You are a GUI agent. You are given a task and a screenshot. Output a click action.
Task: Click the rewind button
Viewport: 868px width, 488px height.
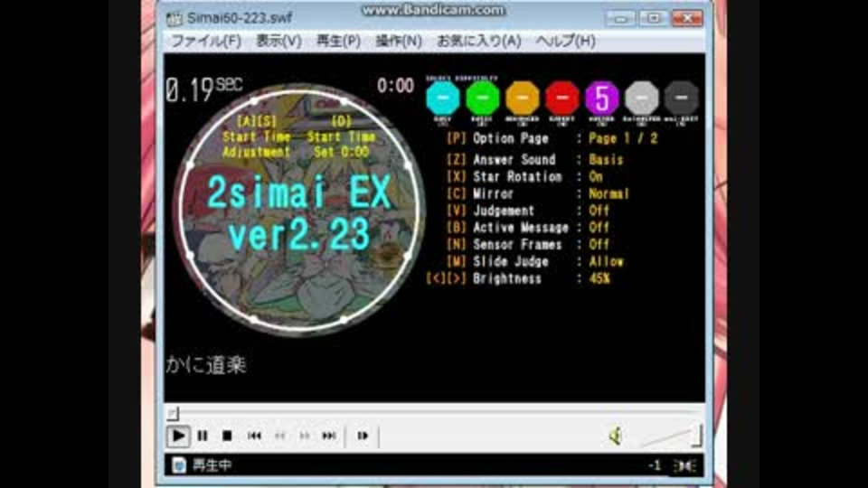tap(280, 436)
